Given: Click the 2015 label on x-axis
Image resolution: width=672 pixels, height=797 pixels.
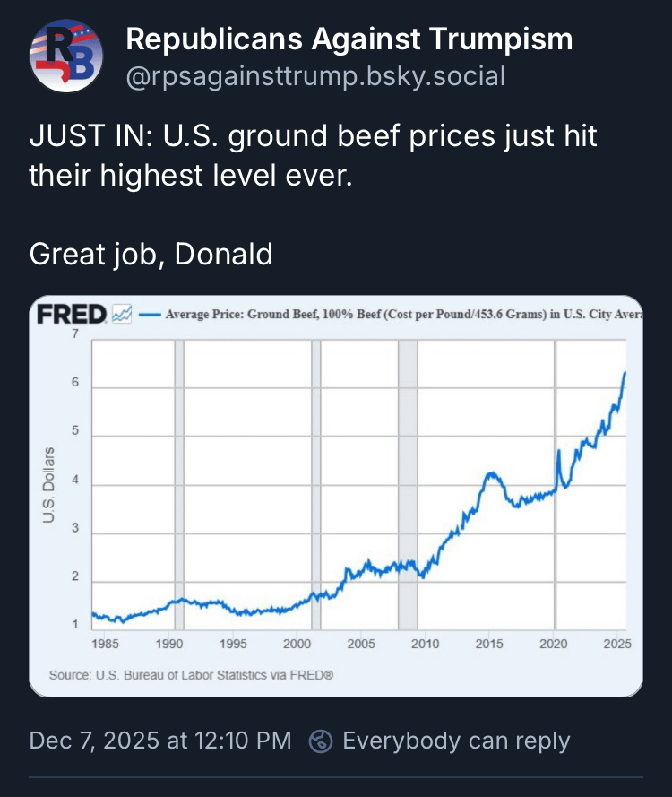Looking at the screenshot, I should tap(488, 644).
